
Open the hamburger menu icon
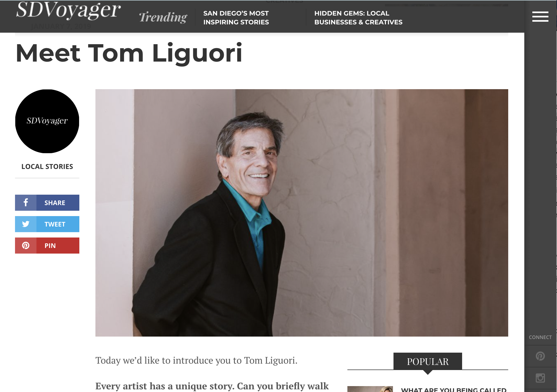[540, 17]
